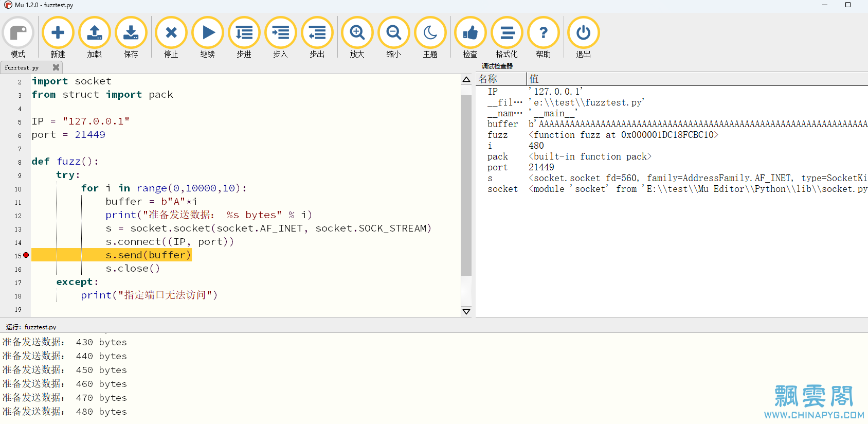The width and height of the screenshot is (868, 424).
Task: Step out using 步出
Action: click(x=317, y=37)
